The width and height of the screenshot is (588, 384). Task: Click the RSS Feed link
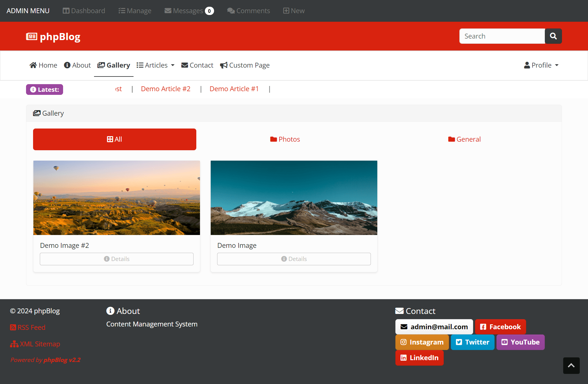coord(27,327)
